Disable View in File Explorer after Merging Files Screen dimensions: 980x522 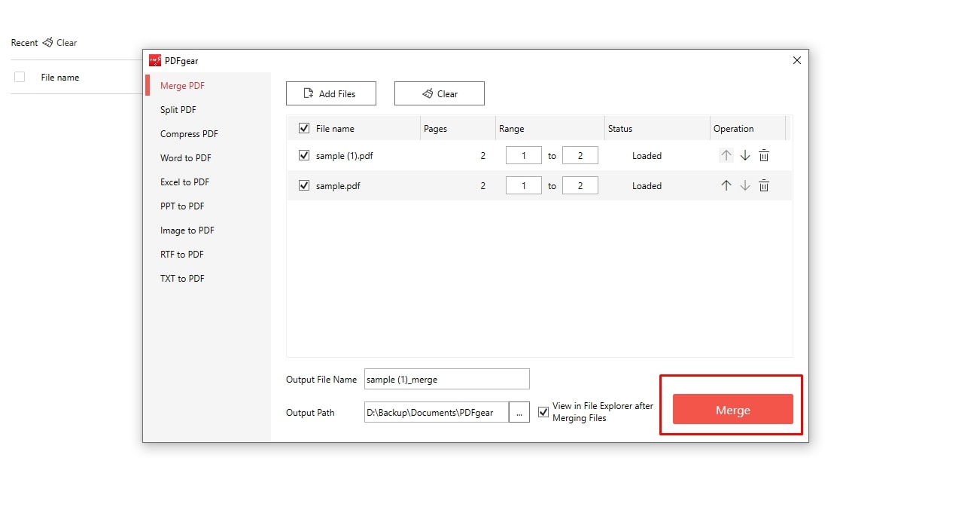coord(543,411)
